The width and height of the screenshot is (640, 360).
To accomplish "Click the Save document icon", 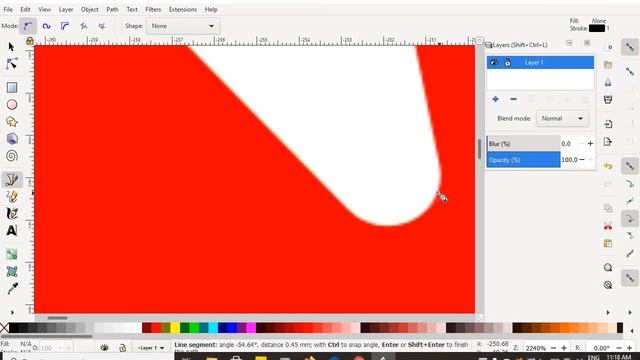I will 608,82.
